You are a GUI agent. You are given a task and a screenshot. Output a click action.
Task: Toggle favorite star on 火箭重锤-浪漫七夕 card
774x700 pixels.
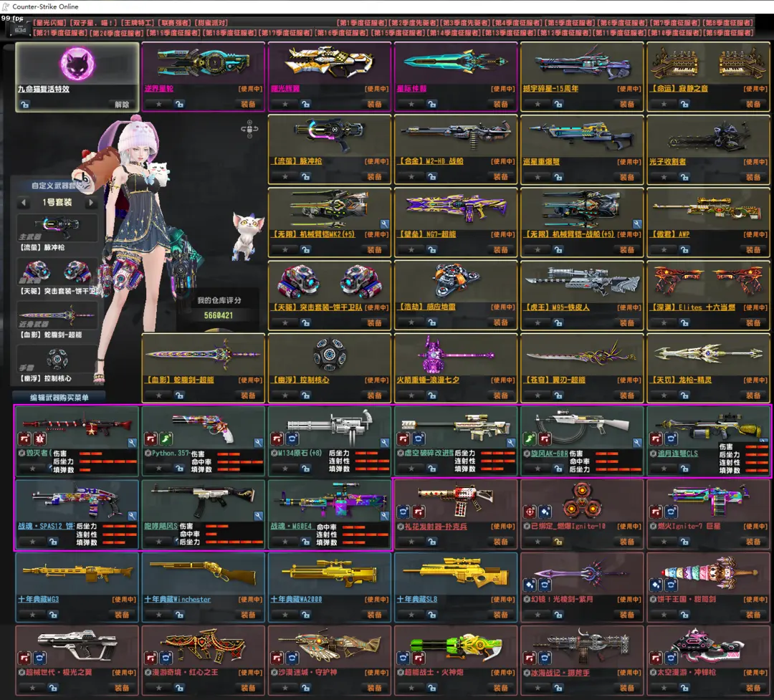coord(411,395)
